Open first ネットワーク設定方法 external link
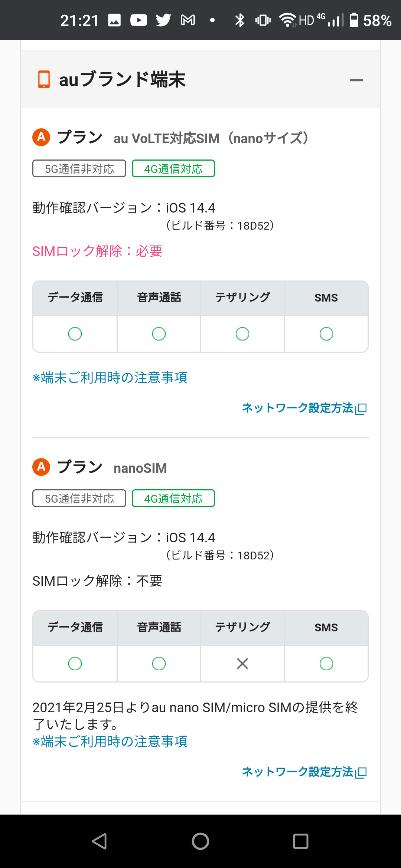 (x=304, y=408)
